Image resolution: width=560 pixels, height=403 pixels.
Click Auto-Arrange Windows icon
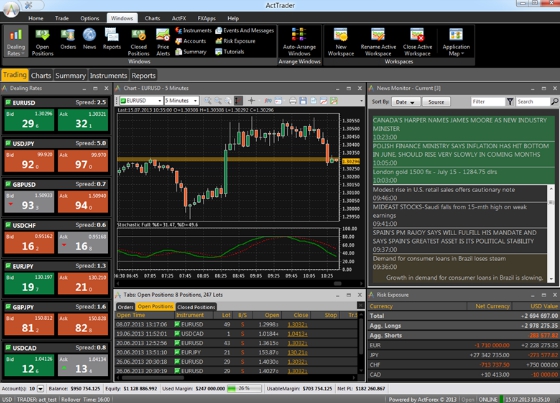(299, 41)
